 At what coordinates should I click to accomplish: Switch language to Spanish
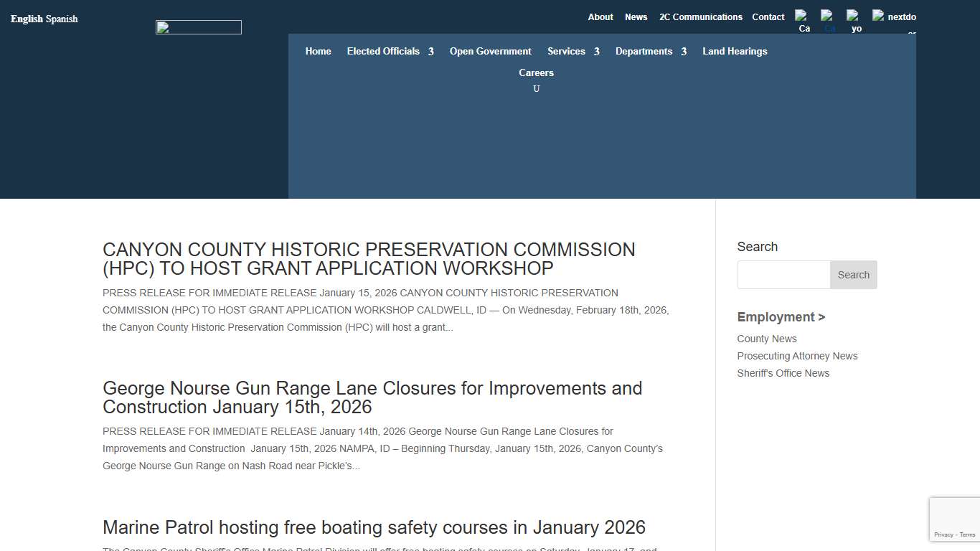[62, 19]
